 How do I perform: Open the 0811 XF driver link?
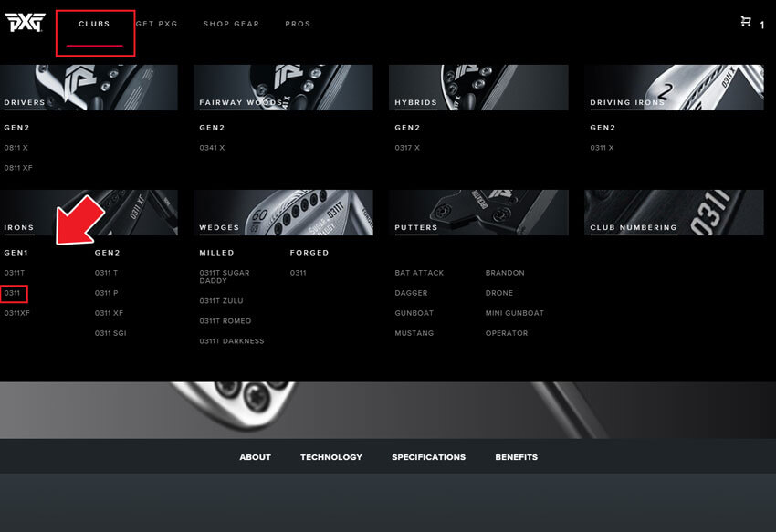[x=18, y=168]
